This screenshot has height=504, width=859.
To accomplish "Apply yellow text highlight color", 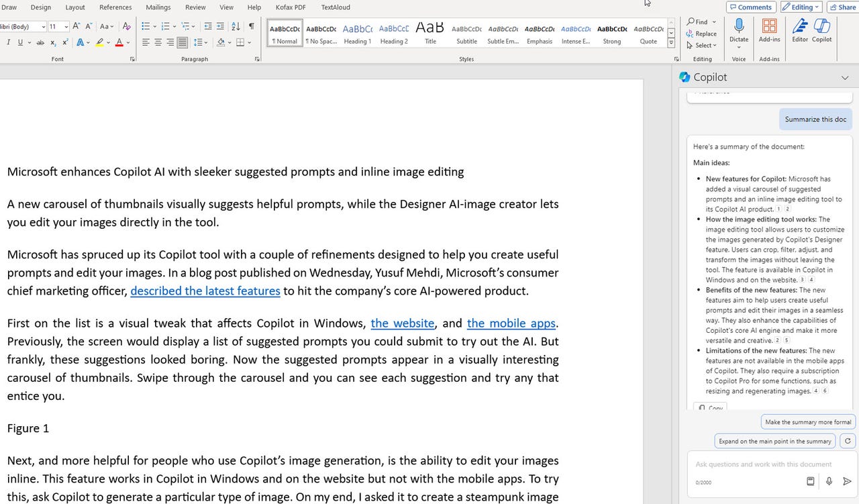I will point(99,42).
